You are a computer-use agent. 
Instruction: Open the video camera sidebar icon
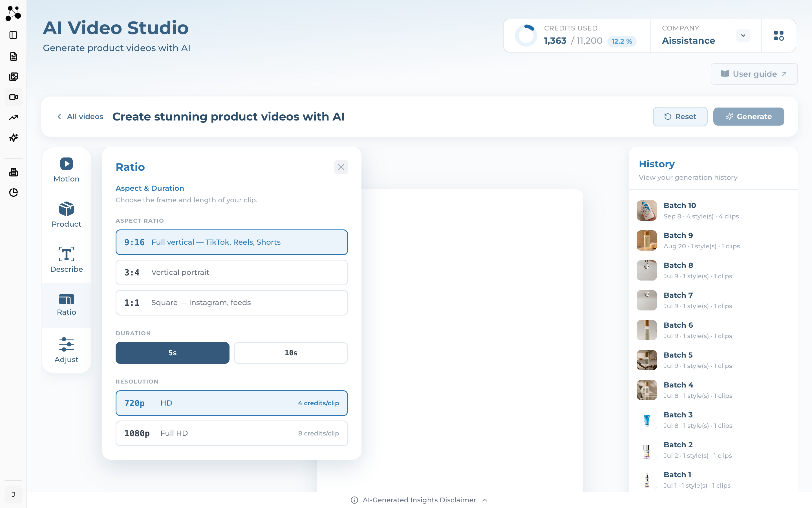click(14, 97)
